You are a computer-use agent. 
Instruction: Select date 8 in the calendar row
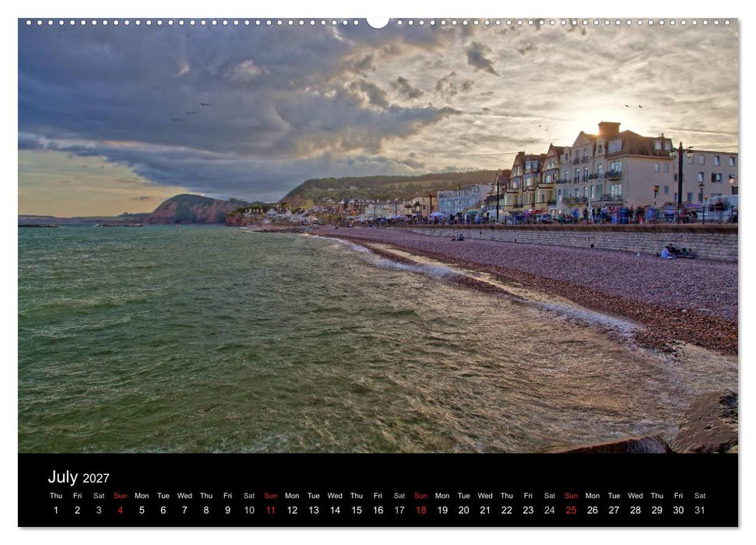[206, 510]
